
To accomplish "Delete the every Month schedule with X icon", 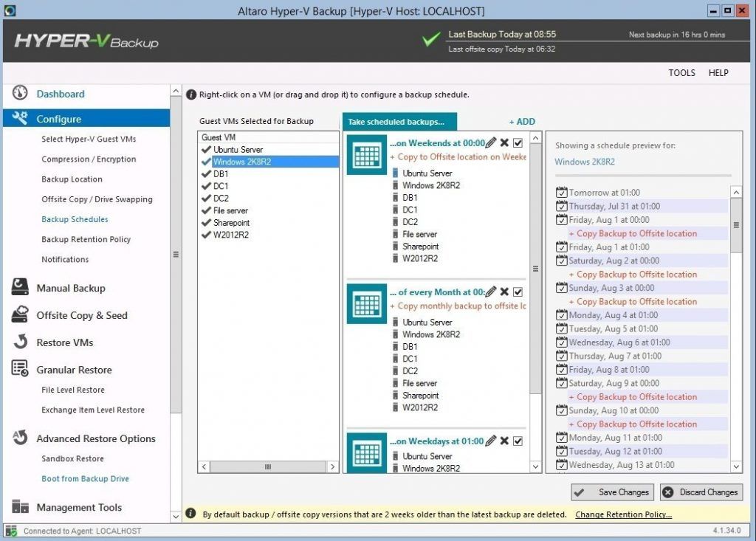I will [x=504, y=292].
